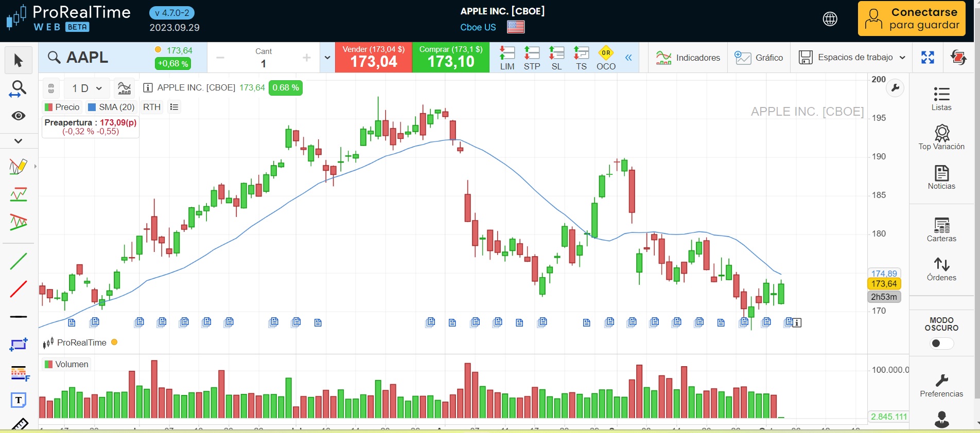The width and height of the screenshot is (980, 433).
Task: Toggle visibility with the eye icon
Action: pyautogui.click(x=19, y=116)
